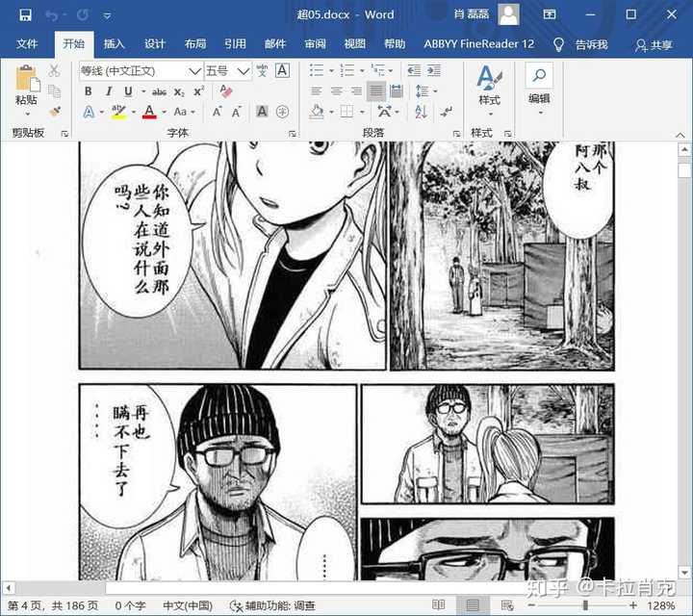Switch to the 布局 tab
This screenshot has height=616, width=693.
pos(194,44)
